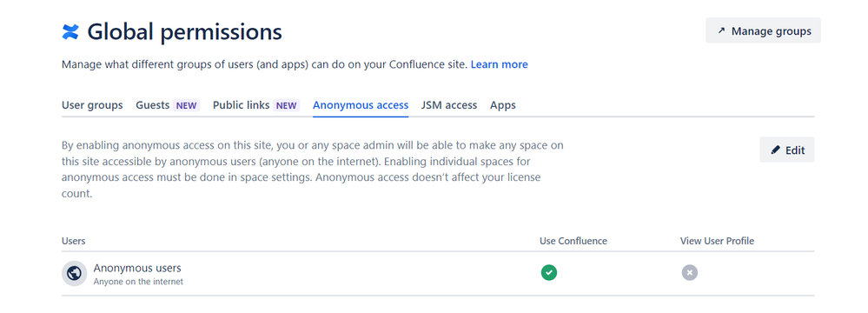Click the arrow icon on Manage groups
The image size is (868, 313).
[x=721, y=31]
